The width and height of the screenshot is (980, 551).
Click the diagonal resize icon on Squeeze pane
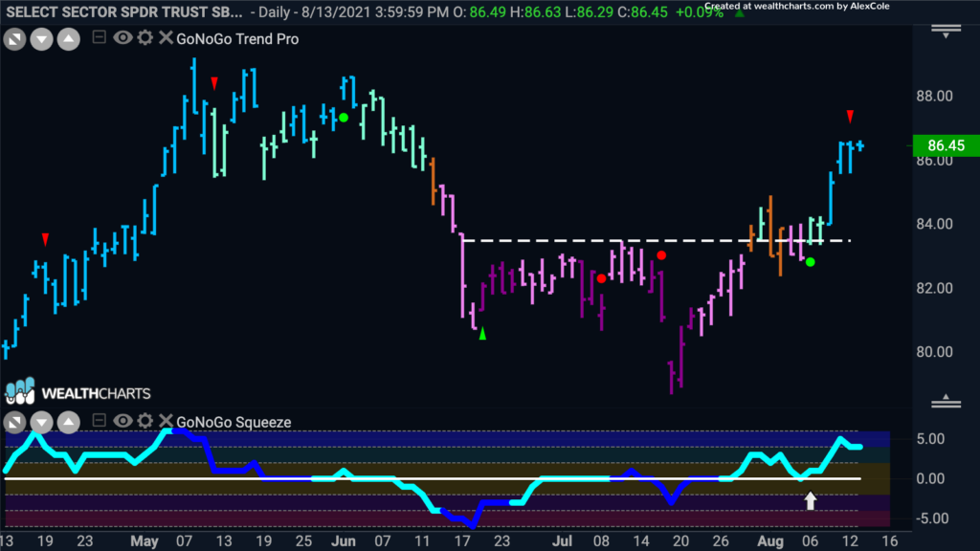click(x=15, y=423)
